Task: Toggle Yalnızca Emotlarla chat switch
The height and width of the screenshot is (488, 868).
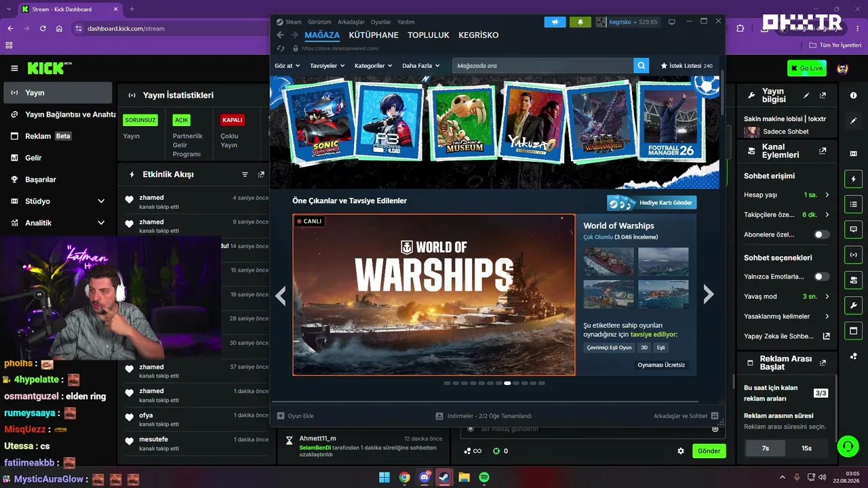Action: pos(822,277)
